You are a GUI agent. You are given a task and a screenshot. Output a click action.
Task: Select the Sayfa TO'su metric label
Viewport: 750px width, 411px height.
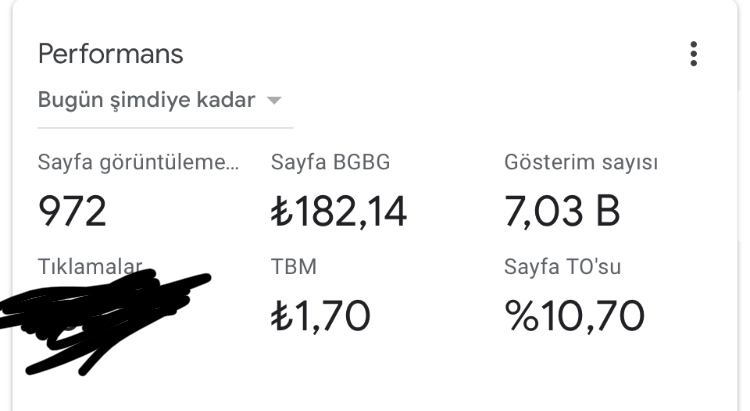562,267
